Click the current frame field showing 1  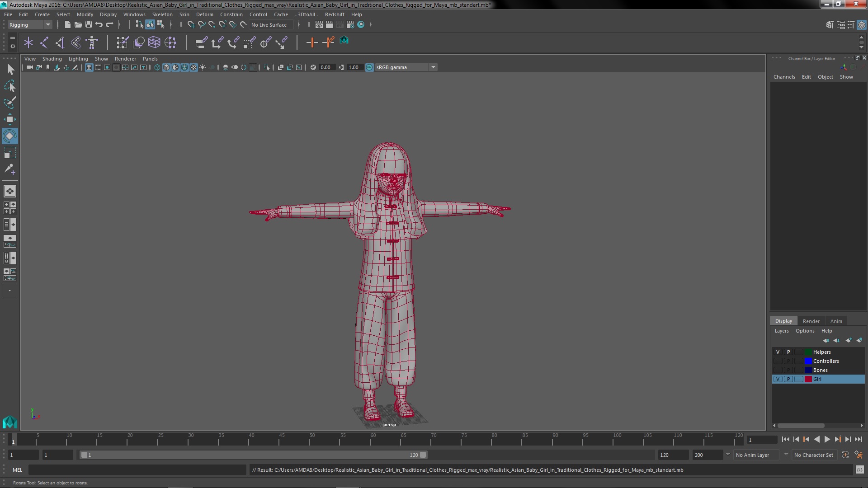point(762,440)
